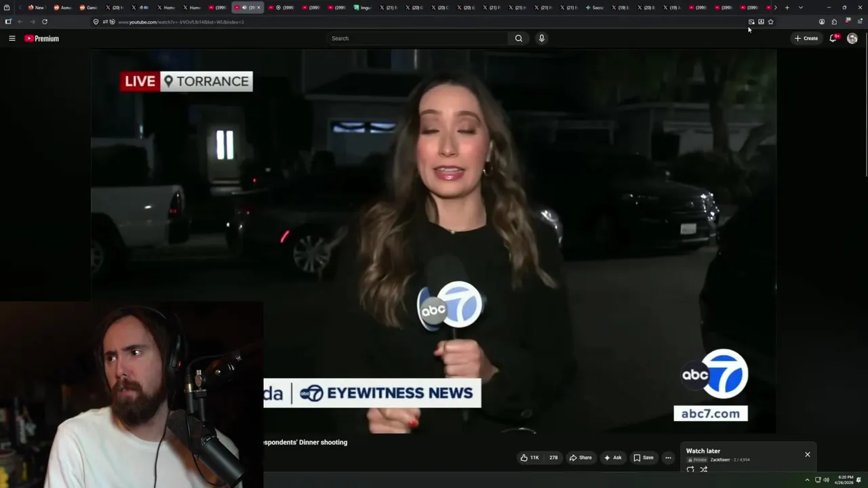
Task: Click the red-badged extension toolbar icon
Action: pyautogui.click(x=848, y=21)
